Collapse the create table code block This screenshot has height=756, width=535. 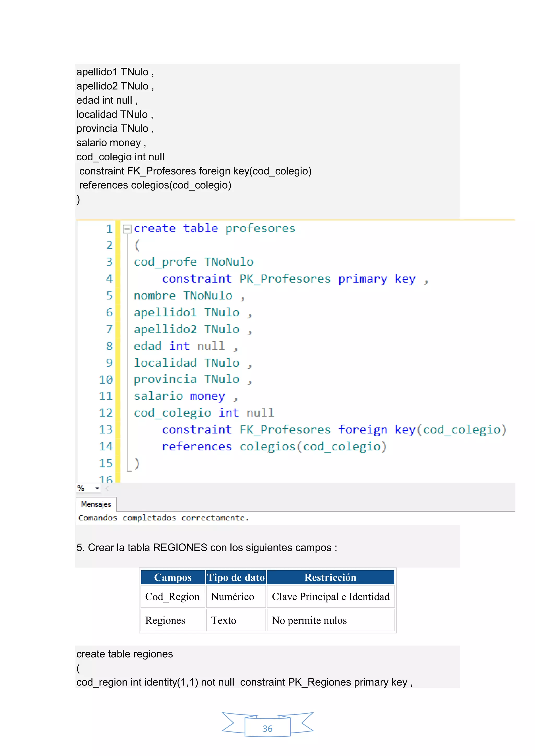coord(127,229)
